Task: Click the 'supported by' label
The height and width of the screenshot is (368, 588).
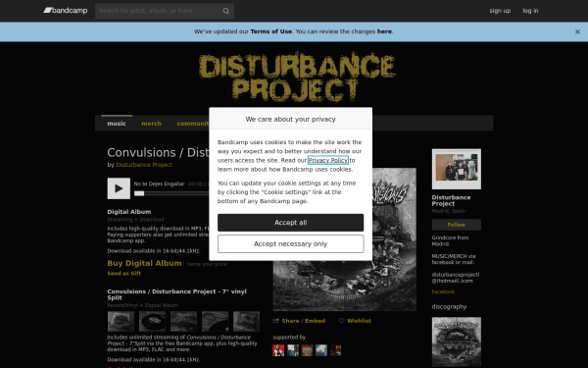Action: pyautogui.click(x=289, y=338)
